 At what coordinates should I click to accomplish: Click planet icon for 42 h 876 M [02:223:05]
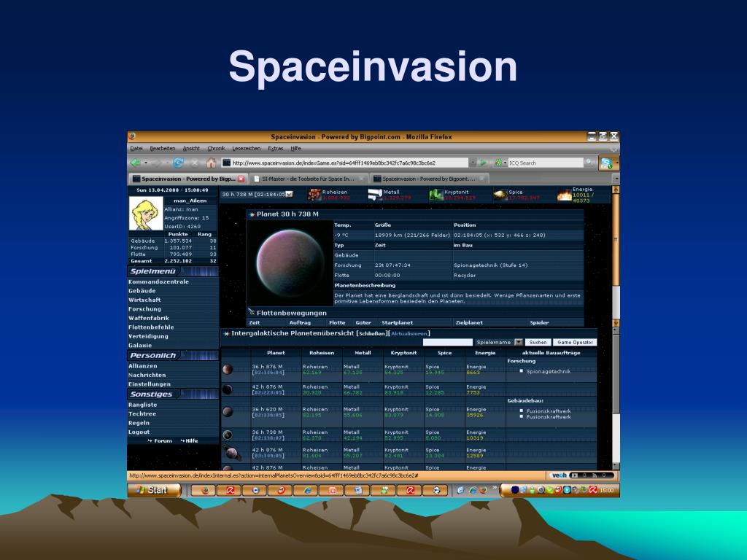click(228, 389)
